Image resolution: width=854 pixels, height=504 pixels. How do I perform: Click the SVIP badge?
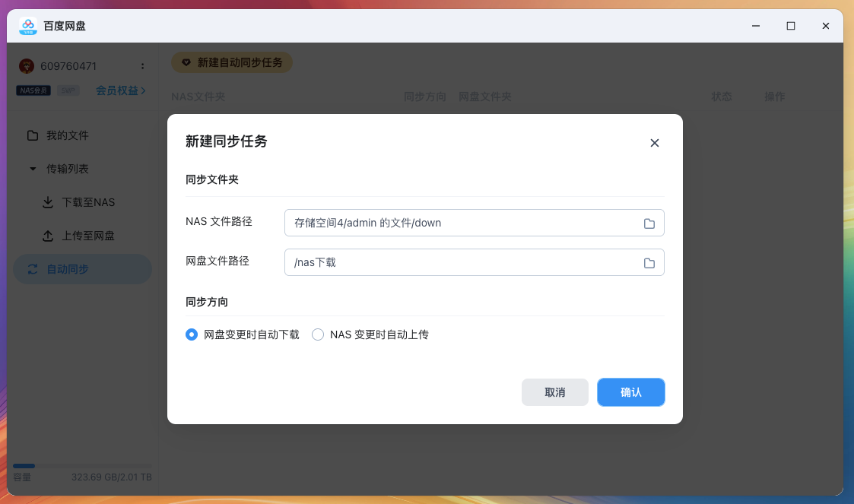click(x=68, y=90)
